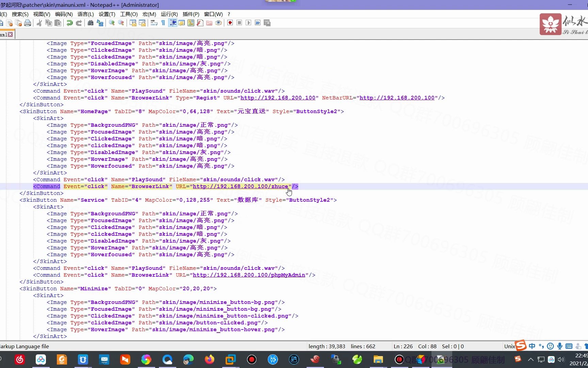Open the 宏(M) menu

tap(149, 14)
